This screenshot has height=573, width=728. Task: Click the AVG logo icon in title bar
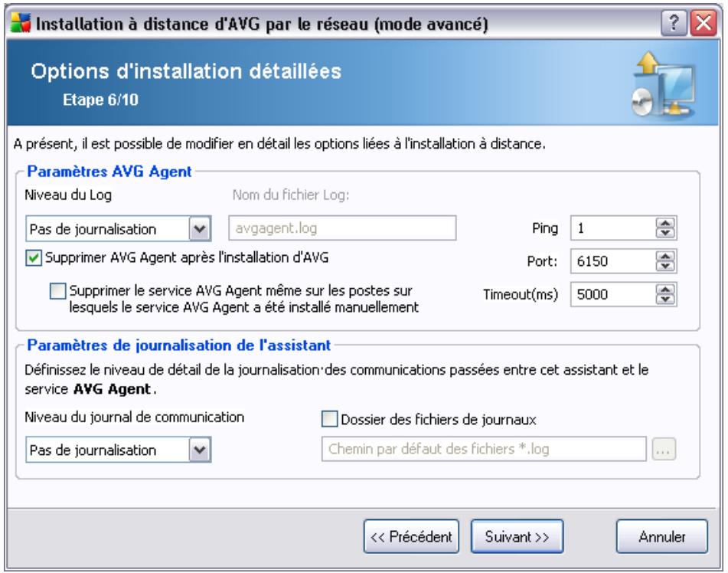tap(21, 23)
